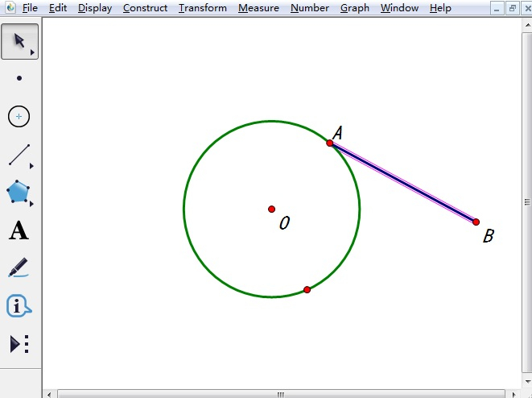Click the vertical scrollbar thumb
Viewport: 532px width, 398px height.
click(x=527, y=202)
